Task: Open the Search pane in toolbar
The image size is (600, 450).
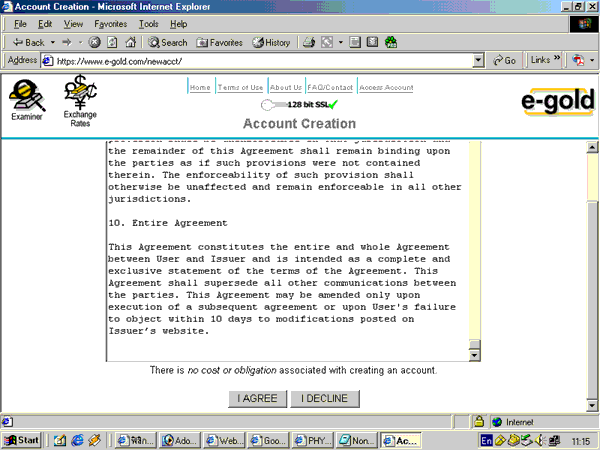Action: pyautogui.click(x=168, y=42)
